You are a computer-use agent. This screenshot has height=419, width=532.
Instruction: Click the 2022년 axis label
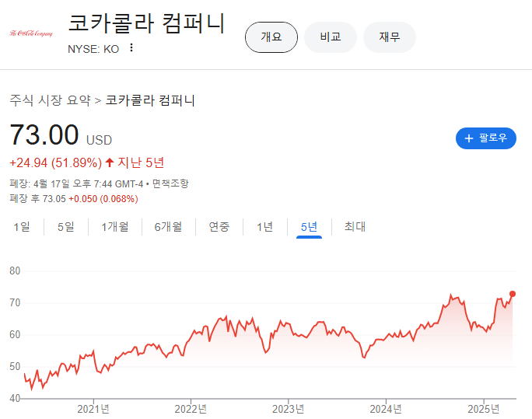[191, 409]
